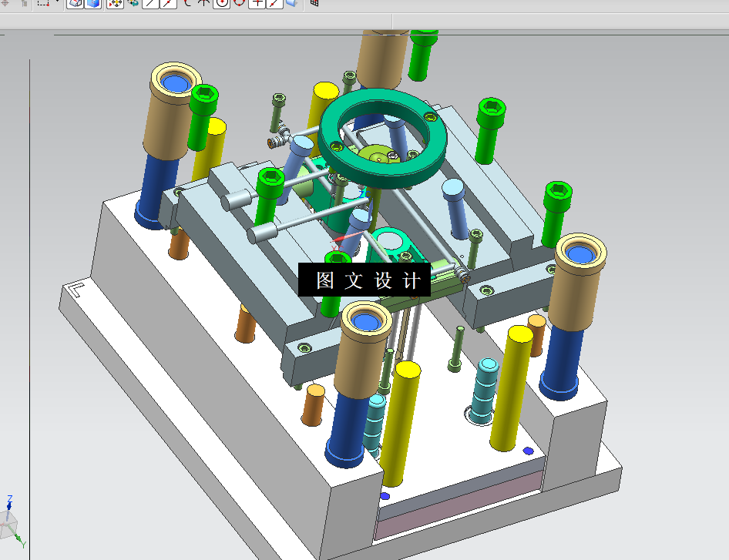Expand the selection rectangle dropdown arrow

pyautogui.click(x=57, y=2)
